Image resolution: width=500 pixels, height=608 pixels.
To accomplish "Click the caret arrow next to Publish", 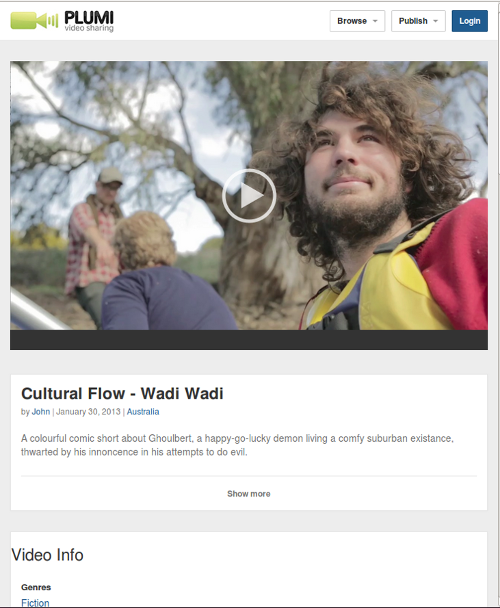I will [x=436, y=21].
